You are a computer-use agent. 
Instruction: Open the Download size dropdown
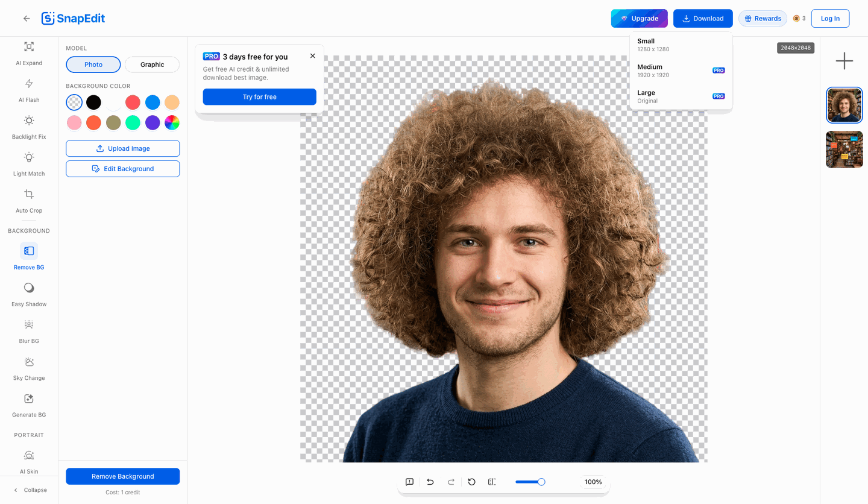pos(703,18)
